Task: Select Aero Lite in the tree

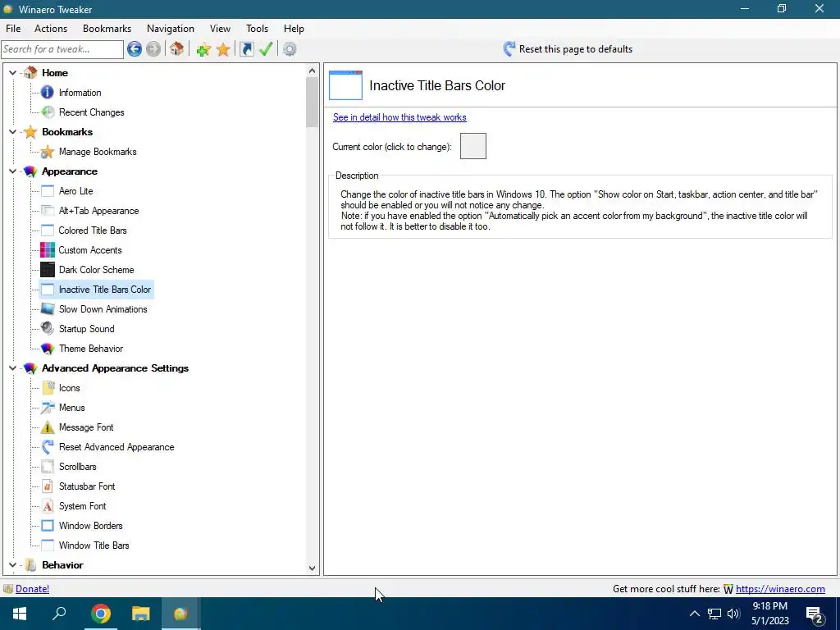Action: tap(75, 190)
